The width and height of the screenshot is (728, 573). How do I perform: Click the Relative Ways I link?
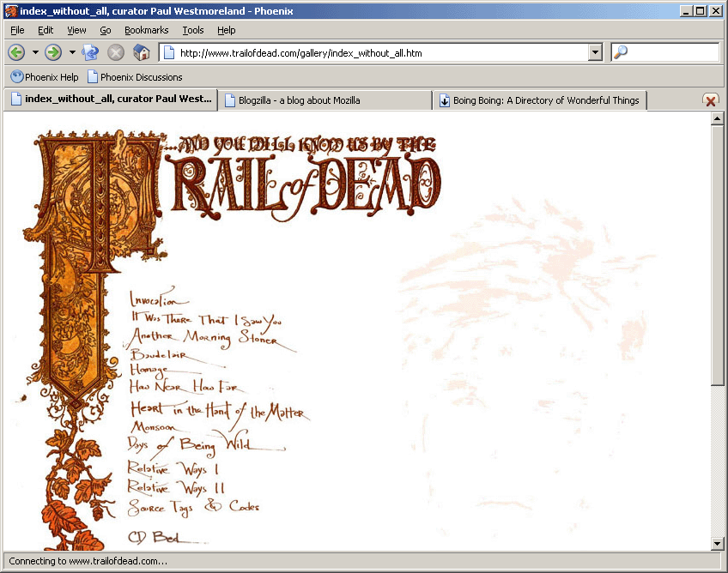[x=173, y=468]
